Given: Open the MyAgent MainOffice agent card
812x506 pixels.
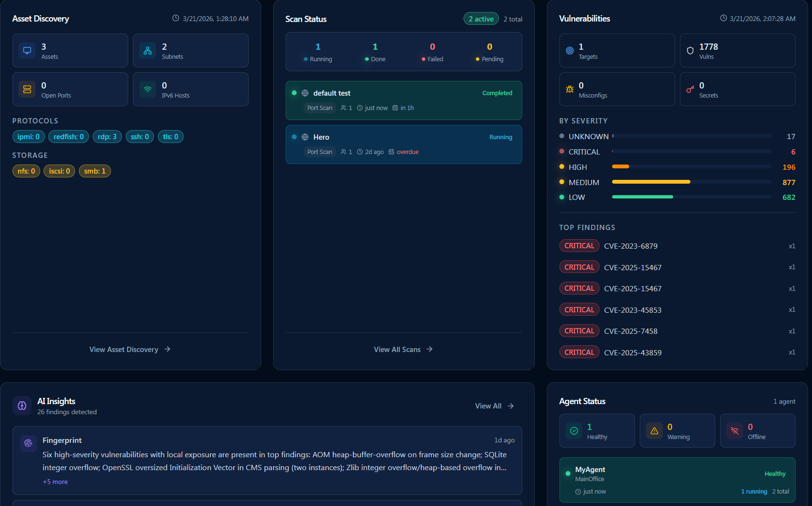Looking at the screenshot, I should (677, 480).
